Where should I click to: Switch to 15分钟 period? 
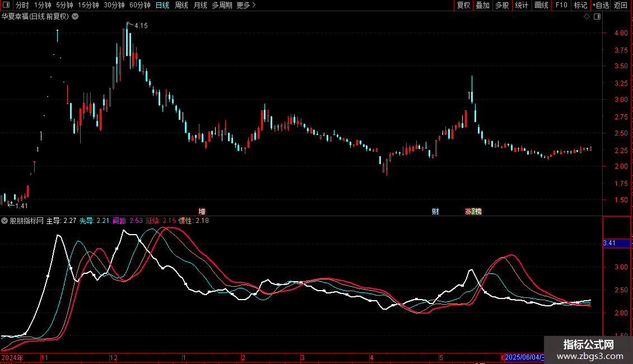pyautogui.click(x=88, y=5)
